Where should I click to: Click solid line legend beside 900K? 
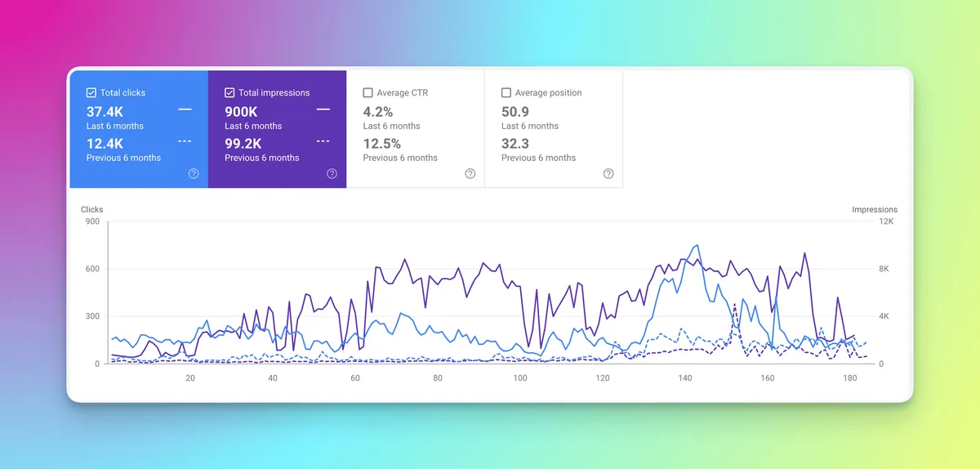click(x=323, y=109)
